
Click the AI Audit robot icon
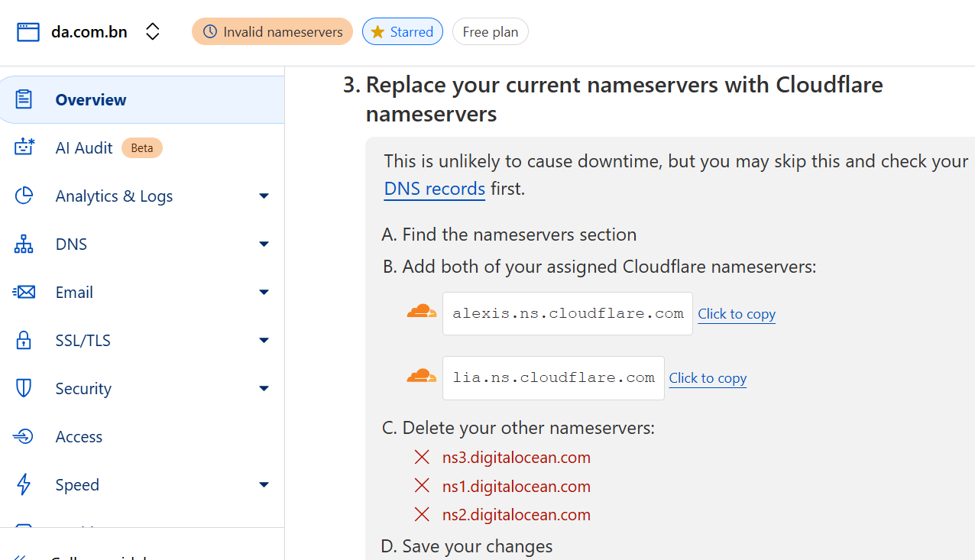pyautogui.click(x=24, y=147)
